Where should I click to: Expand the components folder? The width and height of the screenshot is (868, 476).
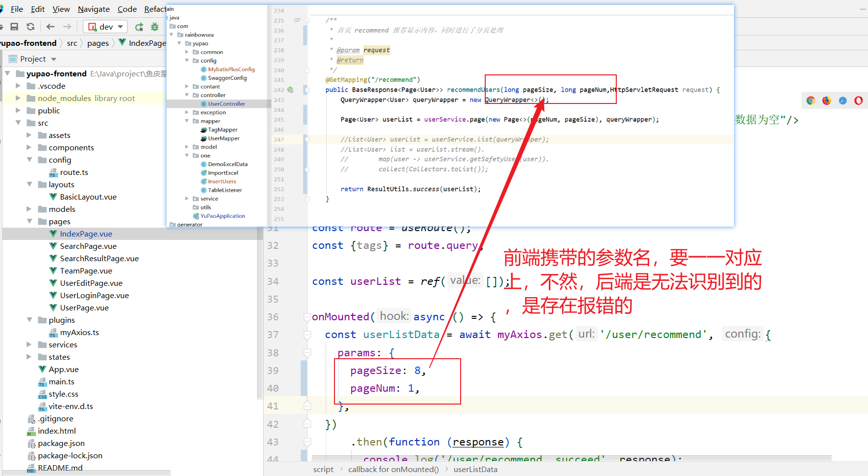(x=30, y=147)
